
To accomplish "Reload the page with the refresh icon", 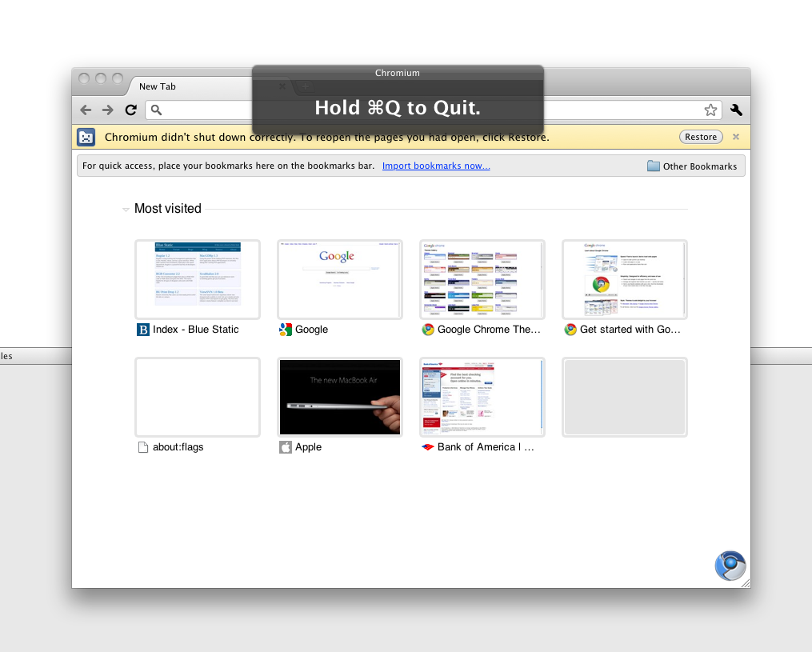I will click(x=131, y=110).
